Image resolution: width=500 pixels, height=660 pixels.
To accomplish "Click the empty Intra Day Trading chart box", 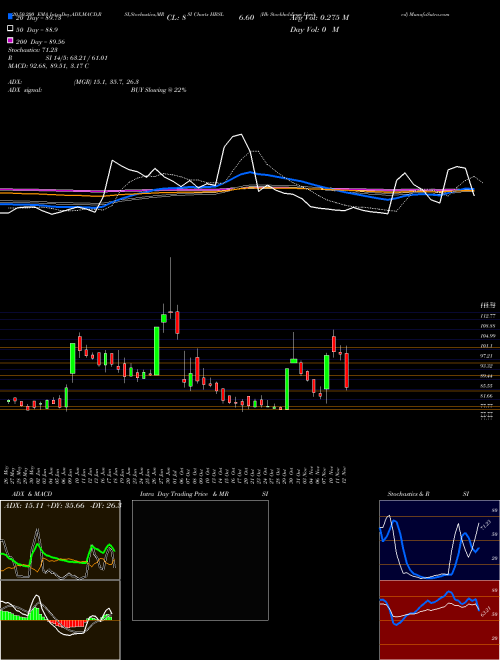I will 200,560.
